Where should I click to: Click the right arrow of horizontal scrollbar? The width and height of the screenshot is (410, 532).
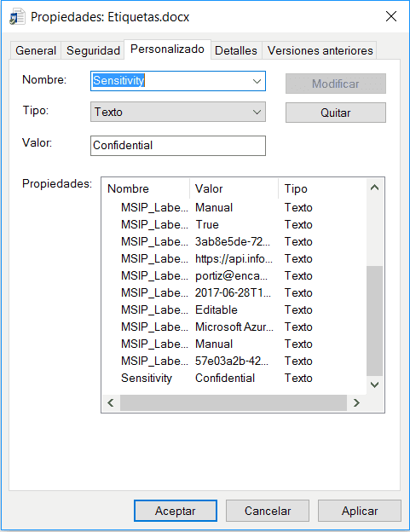pyautogui.click(x=356, y=402)
